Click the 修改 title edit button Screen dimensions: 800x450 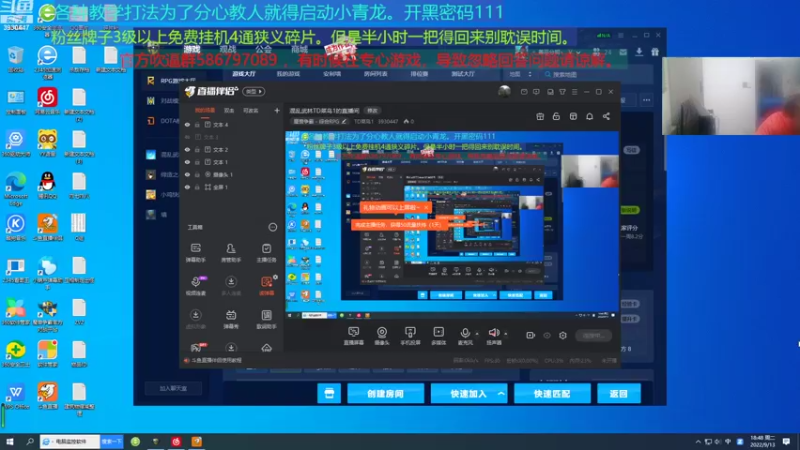coord(373,111)
